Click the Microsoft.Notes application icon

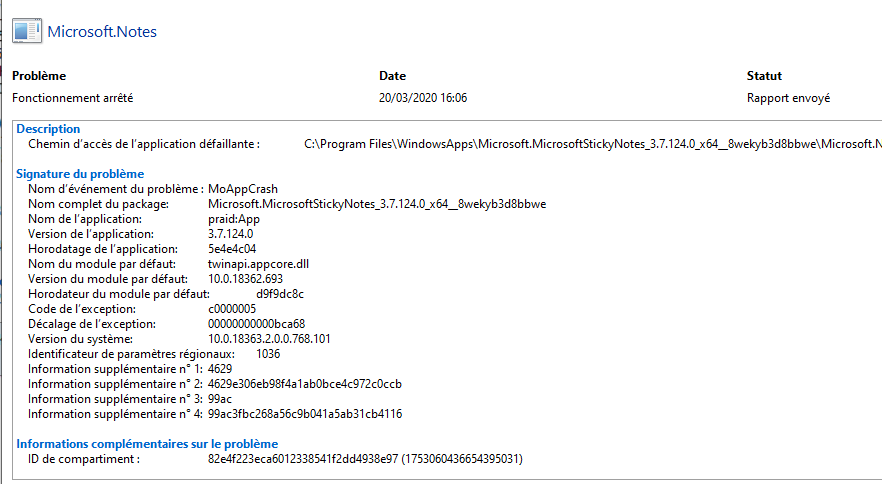tap(27, 31)
